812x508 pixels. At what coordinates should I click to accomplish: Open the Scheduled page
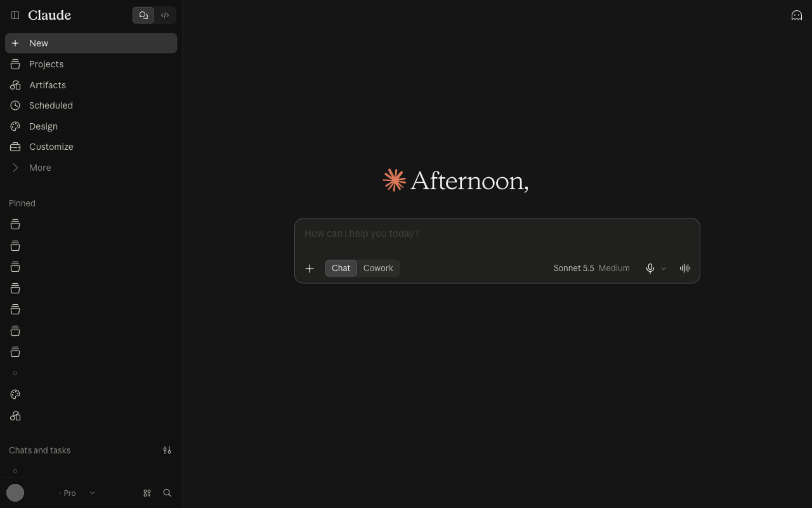tap(91, 105)
